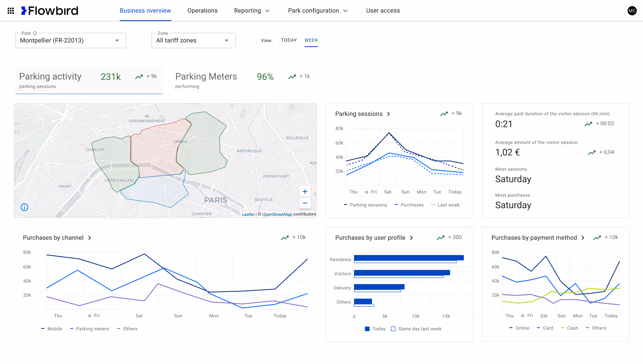The height and width of the screenshot is (364, 643).
Task: Click the 231k parking sessions value
Action: (111, 77)
